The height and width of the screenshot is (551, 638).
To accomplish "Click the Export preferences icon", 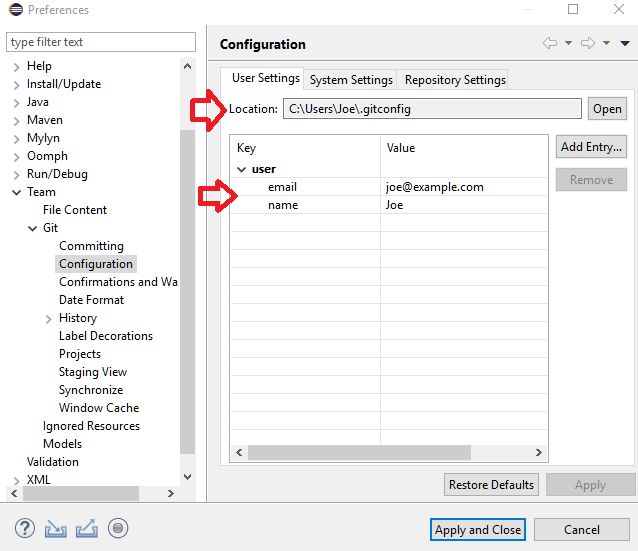I will (x=87, y=529).
